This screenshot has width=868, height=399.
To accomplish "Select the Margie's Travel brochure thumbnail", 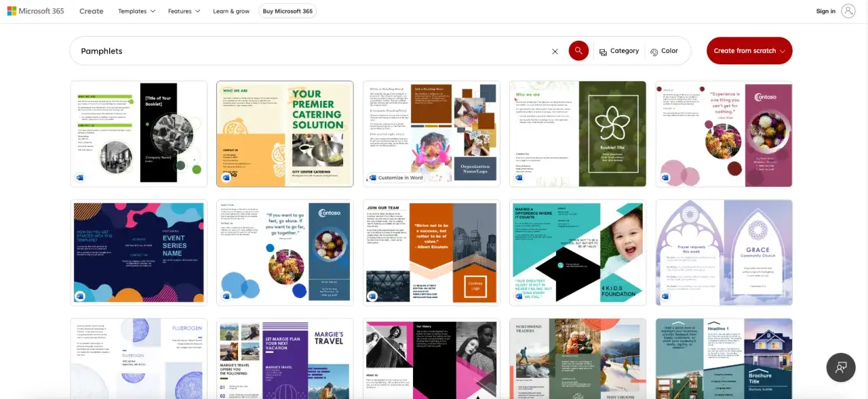I will point(285,359).
